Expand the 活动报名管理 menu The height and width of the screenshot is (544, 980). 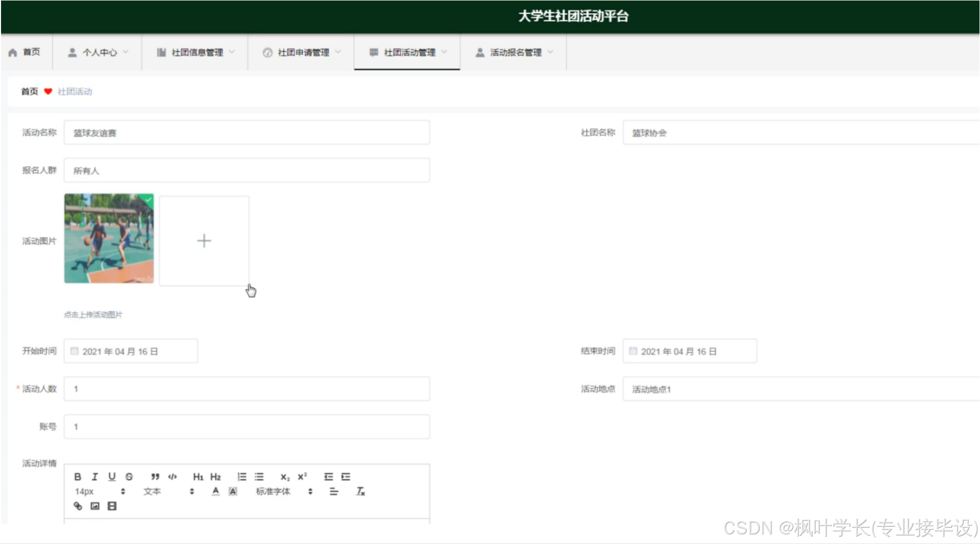tap(514, 52)
